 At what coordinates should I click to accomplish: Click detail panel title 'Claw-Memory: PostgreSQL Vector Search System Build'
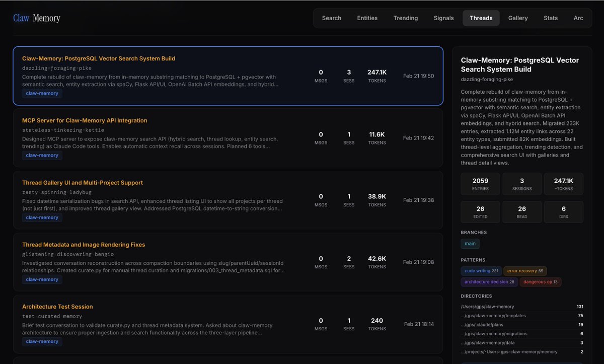(x=520, y=64)
